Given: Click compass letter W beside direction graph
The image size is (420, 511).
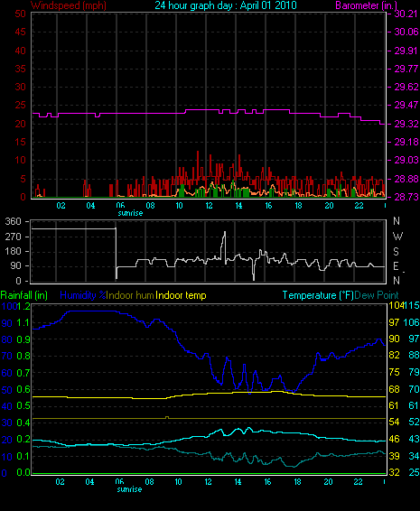Looking at the screenshot, I should (x=397, y=237).
